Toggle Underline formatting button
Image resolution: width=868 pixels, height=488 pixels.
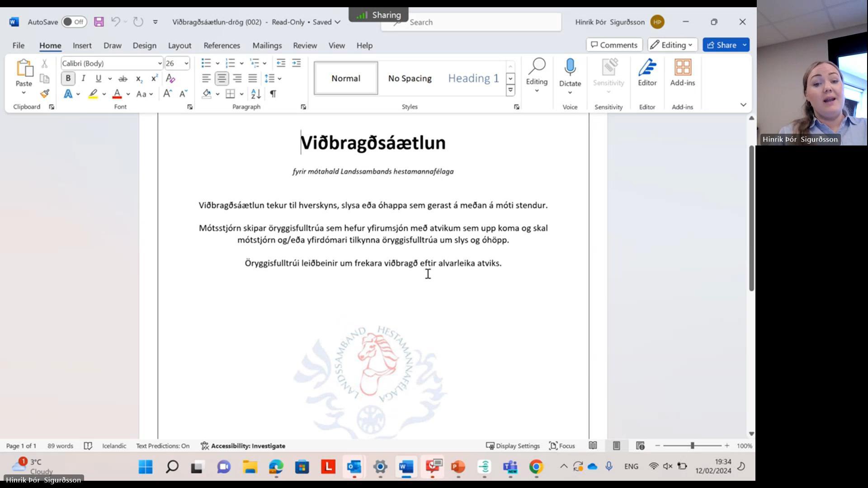(98, 79)
